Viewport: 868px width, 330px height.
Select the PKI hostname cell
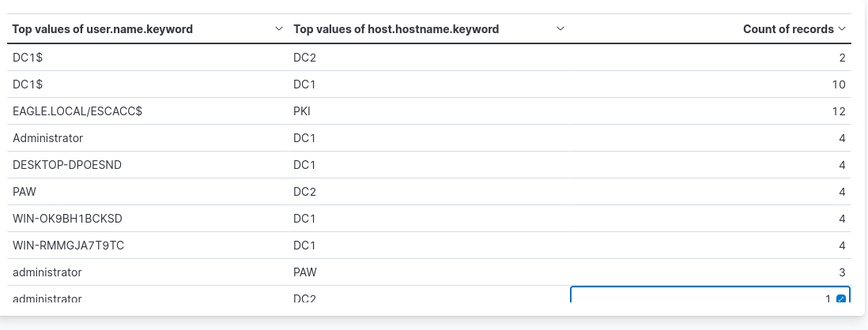click(x=302, y=111)
